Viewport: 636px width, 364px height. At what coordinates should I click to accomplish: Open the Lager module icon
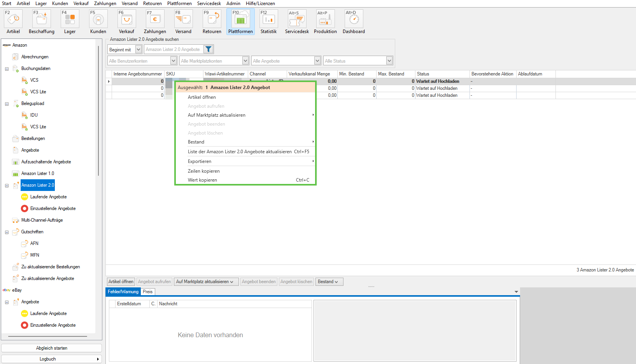click(x=70, y=19)
